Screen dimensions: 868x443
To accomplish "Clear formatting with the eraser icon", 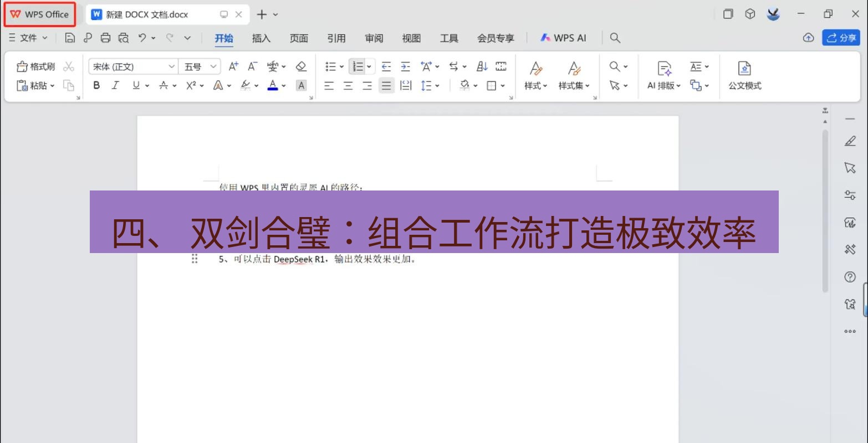I will [x=301, y=66].
